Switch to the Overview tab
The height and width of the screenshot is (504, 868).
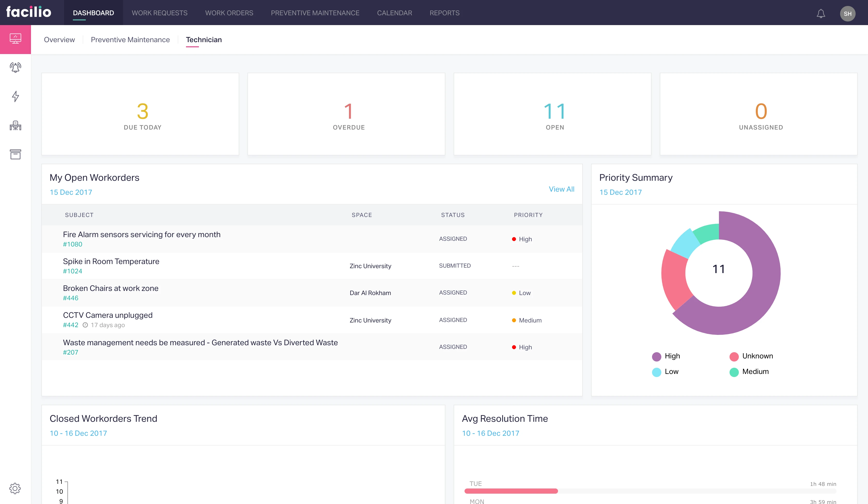[x=59, y=40]
